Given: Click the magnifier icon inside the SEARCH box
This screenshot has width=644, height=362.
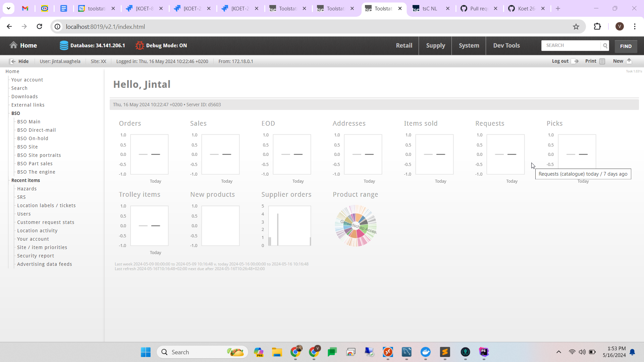Looking at the screenshot, I should point(605,46).
